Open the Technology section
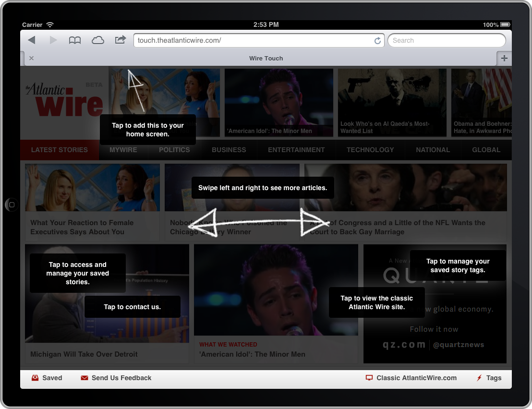532x409 pixels. point(370,150)
